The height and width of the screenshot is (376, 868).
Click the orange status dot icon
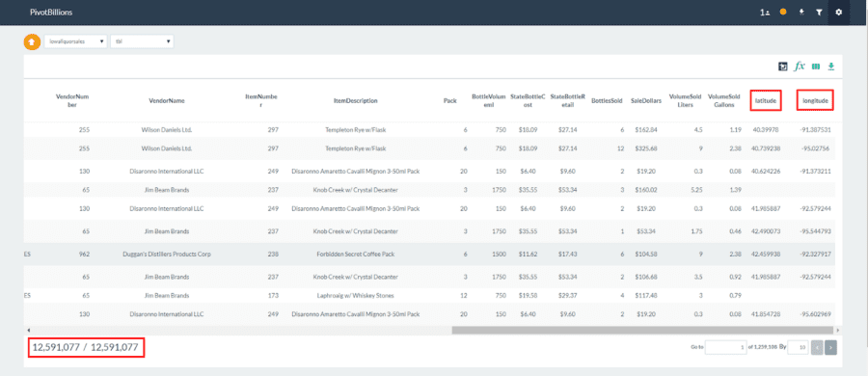pos(783,12)
